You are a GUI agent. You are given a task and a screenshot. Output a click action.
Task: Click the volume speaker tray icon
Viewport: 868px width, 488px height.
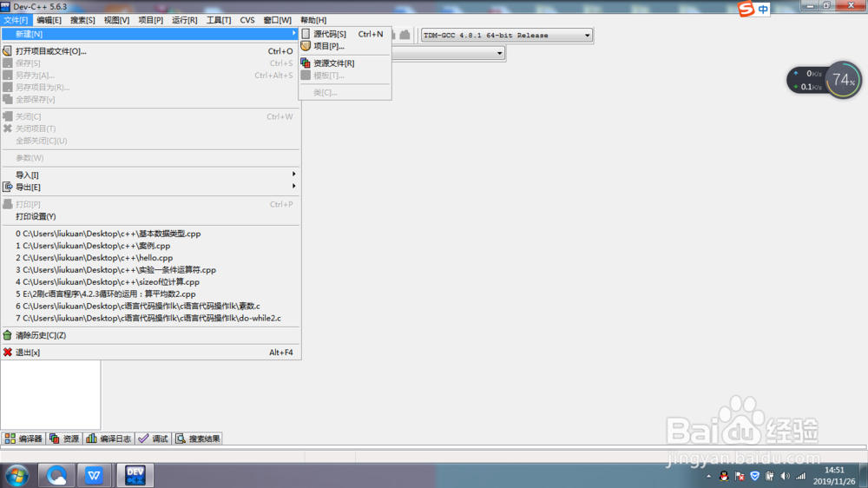tap(785, 476)
